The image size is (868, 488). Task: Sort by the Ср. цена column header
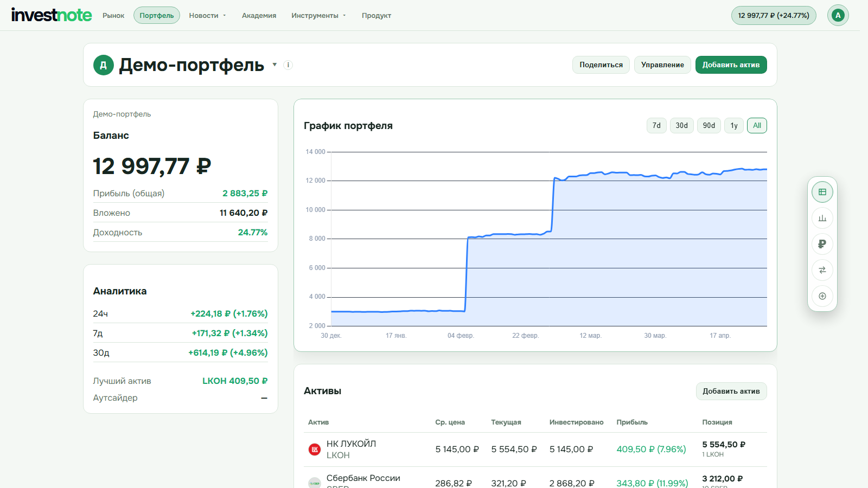[x=450, y=422]
